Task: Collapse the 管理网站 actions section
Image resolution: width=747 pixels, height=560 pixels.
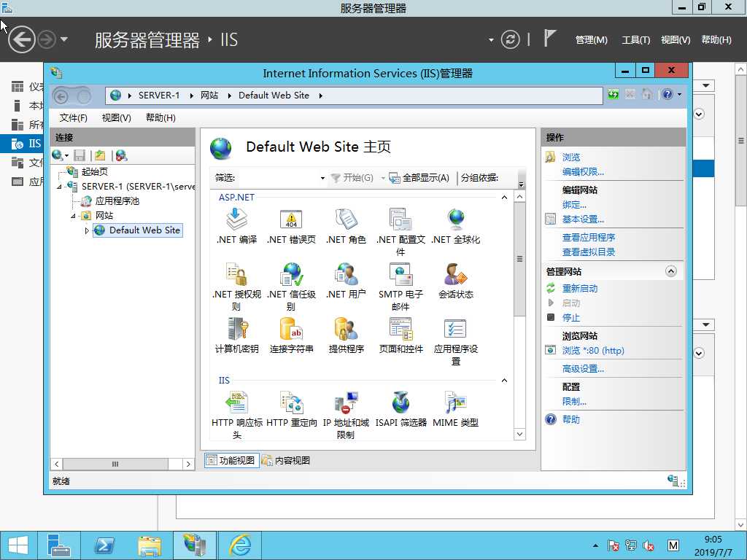Action: [x=671, y=271]
